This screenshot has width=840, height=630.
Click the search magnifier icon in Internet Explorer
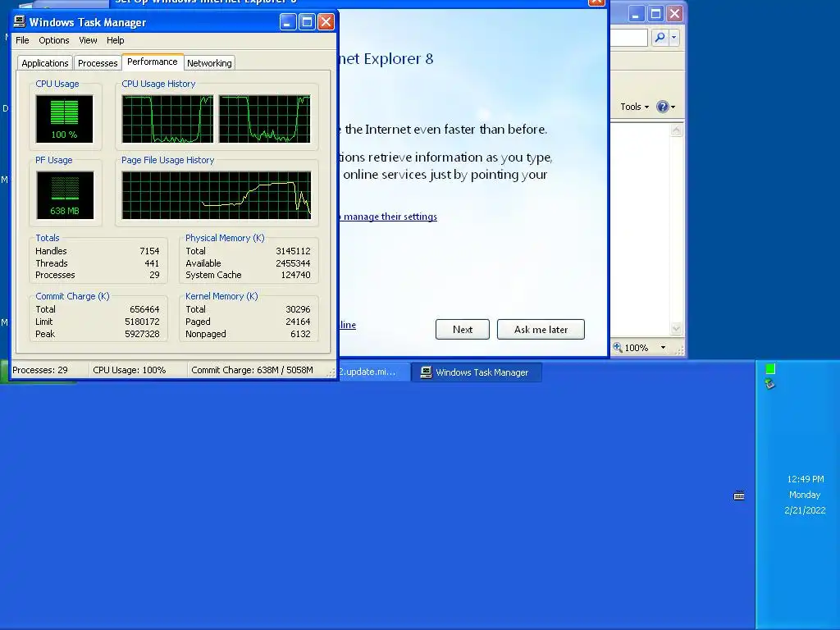[x=660, y=37]
